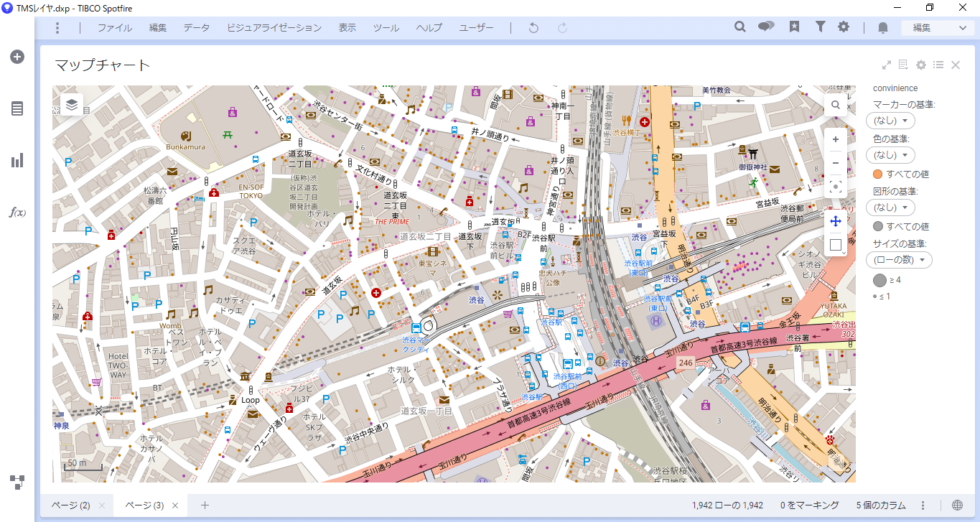
Task: Open the settings gear in top toolbar
Action: pos(844,27)
